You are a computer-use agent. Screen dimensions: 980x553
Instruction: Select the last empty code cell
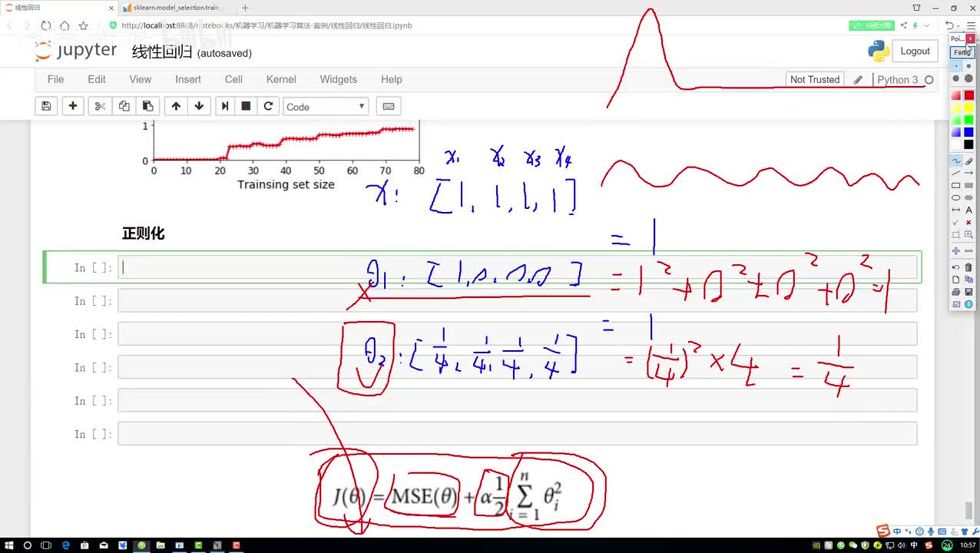pyautogui.click(x=517, y=434)
